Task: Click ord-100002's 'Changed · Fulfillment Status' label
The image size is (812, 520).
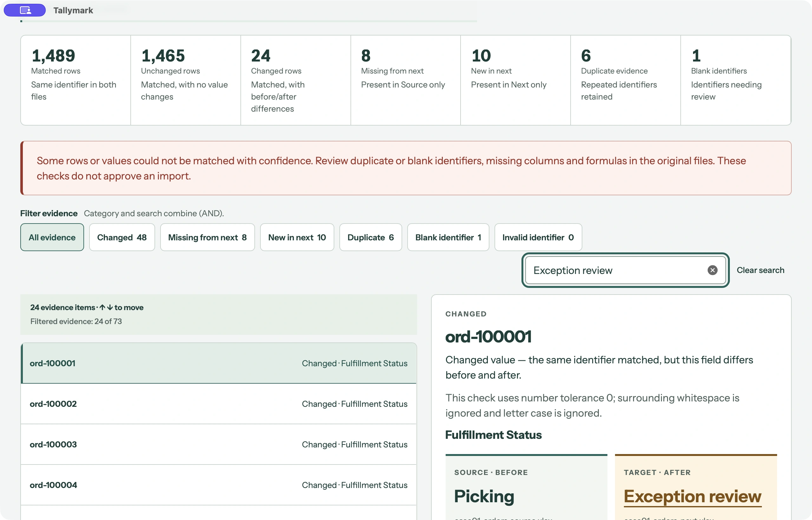Action: (x=355, y=404)
